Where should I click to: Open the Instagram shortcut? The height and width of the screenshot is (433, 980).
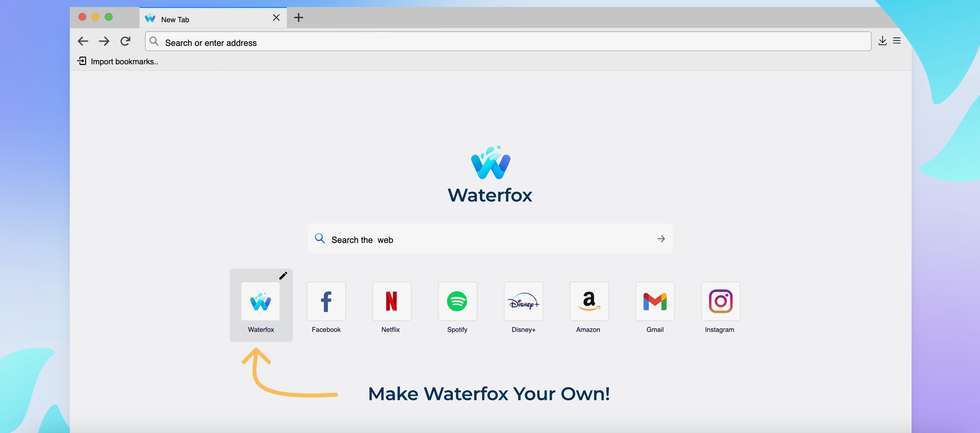720,301
